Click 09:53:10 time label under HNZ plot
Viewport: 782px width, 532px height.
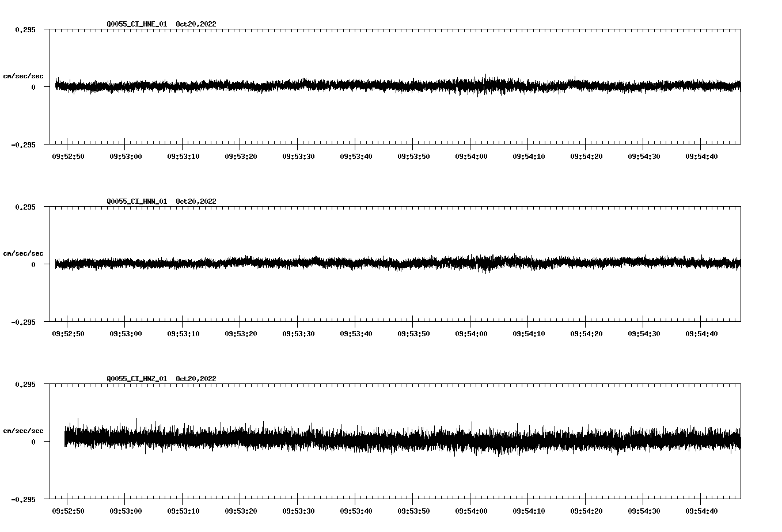coord(183,511)
